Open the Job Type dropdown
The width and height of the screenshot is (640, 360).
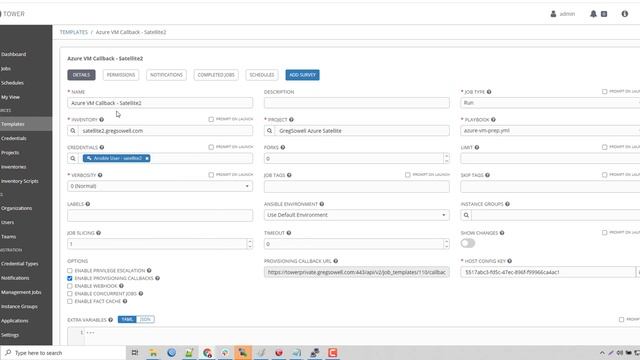point(550,103)
